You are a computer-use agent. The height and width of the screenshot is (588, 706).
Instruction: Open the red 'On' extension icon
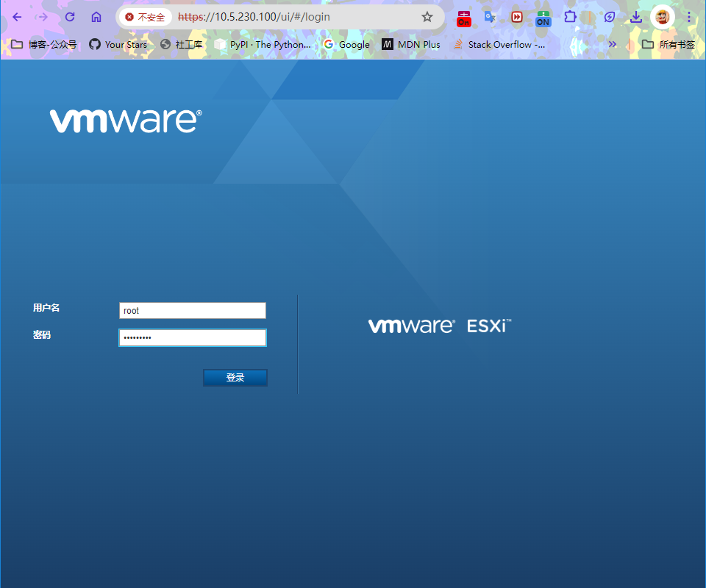coord(464,18)
